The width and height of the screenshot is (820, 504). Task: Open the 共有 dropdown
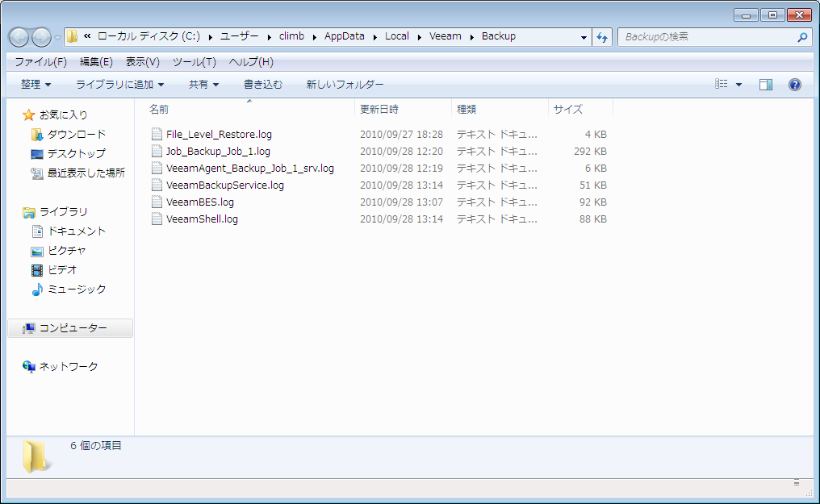pos(203,84)
